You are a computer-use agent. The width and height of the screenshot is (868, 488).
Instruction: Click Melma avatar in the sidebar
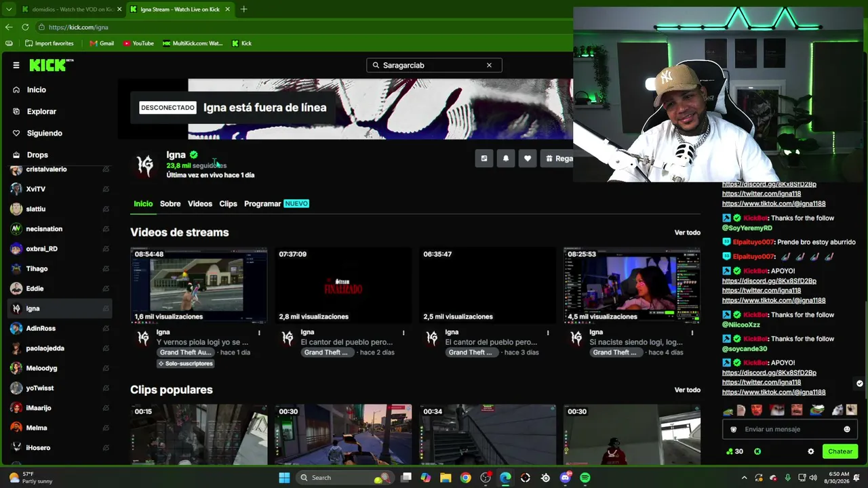[x=16, y=428]
